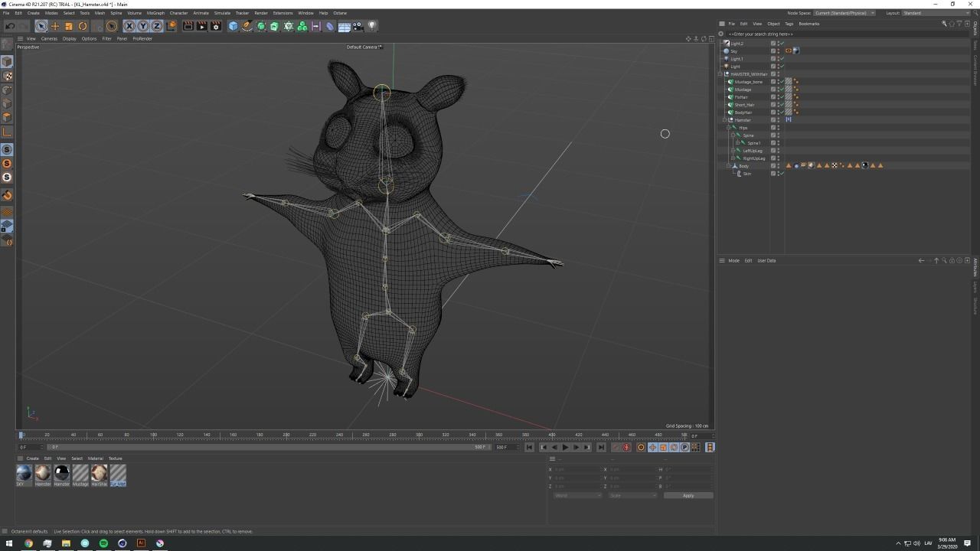Select the Rotate tool

[83, 26]
